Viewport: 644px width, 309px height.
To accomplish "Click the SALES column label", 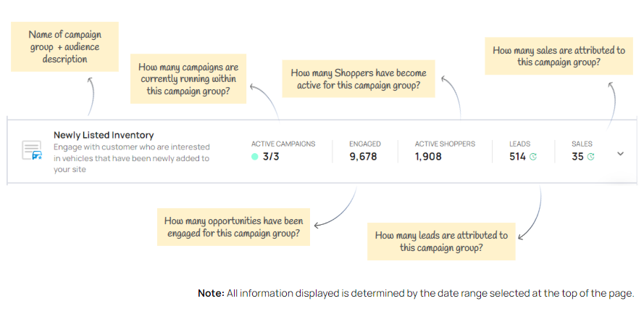I will (582, 144).
